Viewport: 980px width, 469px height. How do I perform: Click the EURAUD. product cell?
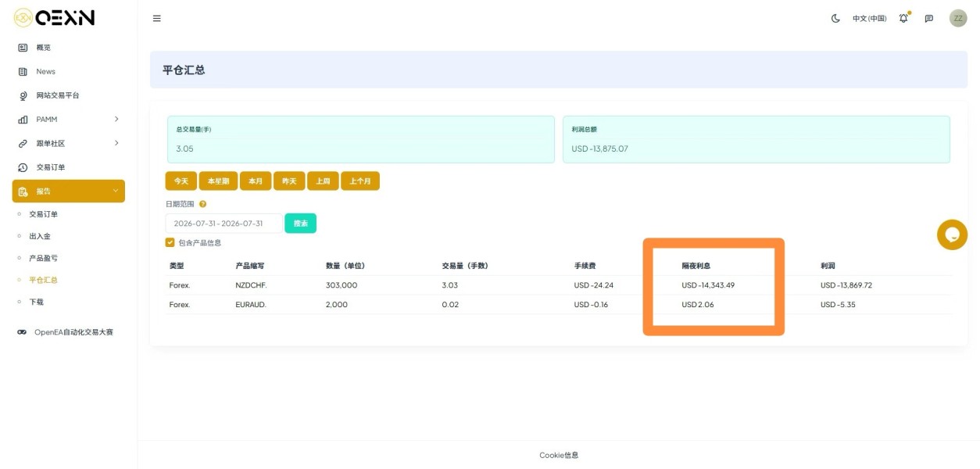click(251, 305)
